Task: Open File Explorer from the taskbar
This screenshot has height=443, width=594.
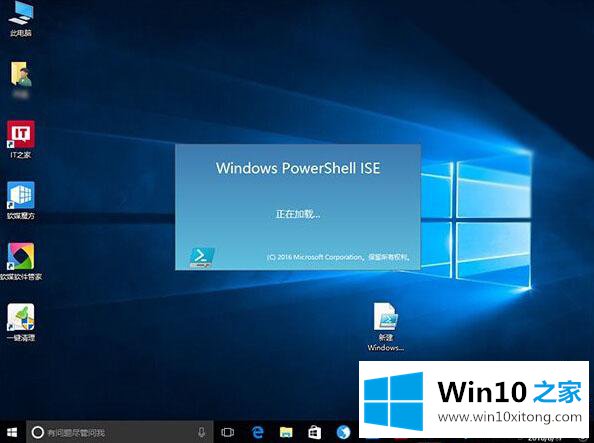Action: click(286, 432)
